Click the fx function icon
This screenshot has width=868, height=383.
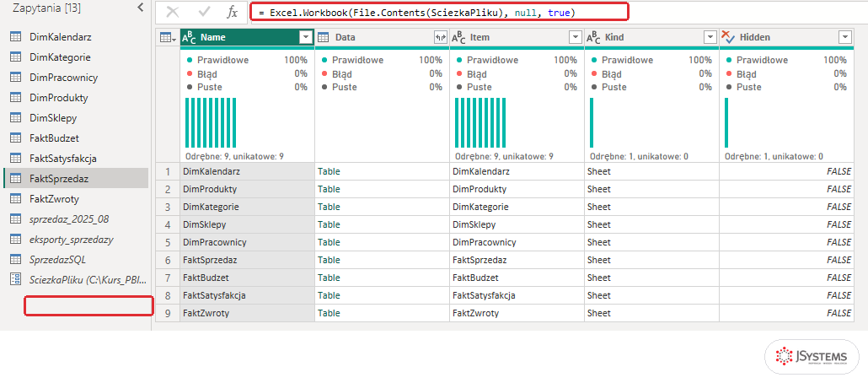pos(233,12)
